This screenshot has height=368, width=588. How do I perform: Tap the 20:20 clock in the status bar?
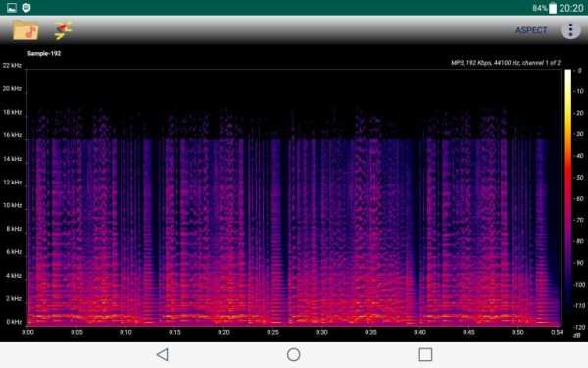[571, 8]
